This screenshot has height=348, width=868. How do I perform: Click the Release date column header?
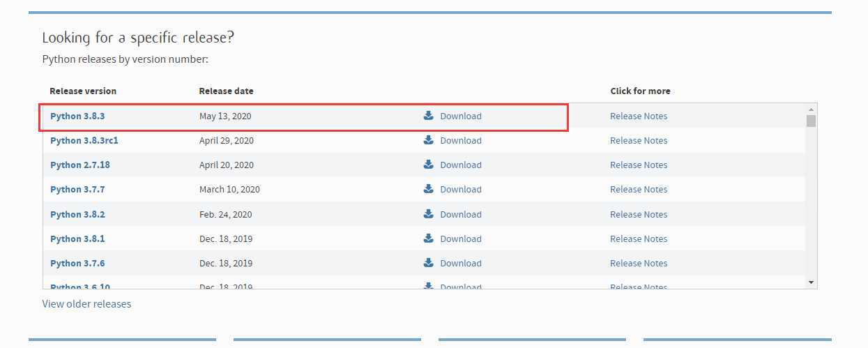(x=226, y=91)
